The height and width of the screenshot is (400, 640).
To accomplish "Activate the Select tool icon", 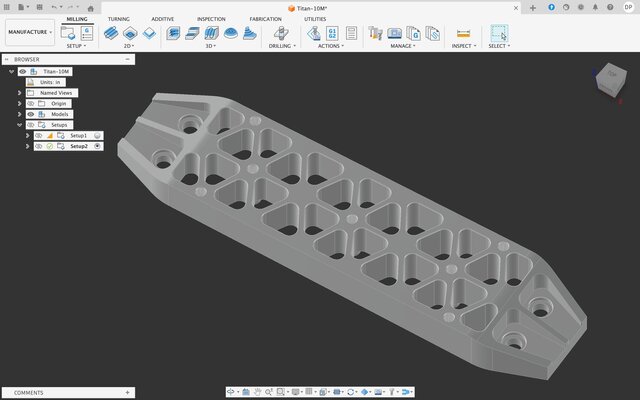I will [498, 34].
